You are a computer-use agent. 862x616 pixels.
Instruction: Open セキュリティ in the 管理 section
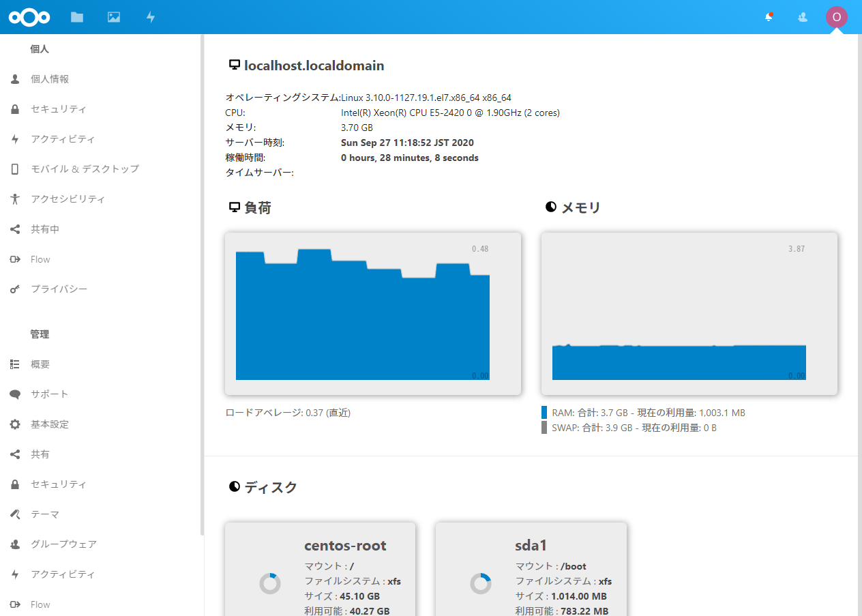[x=59, y=484]
